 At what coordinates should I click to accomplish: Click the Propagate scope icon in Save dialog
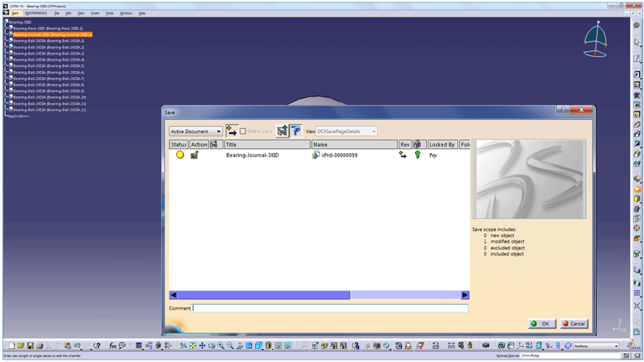[x=232, y=131]
